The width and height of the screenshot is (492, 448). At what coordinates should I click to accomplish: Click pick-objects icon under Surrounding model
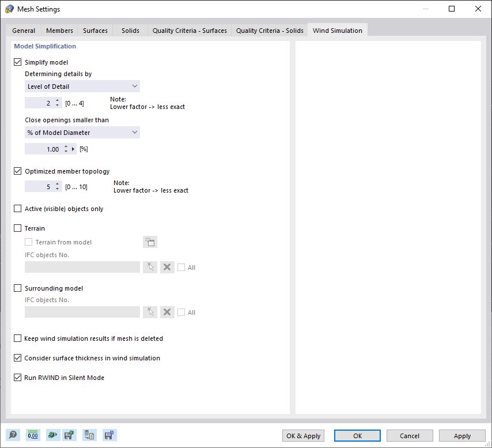point(150,312)
